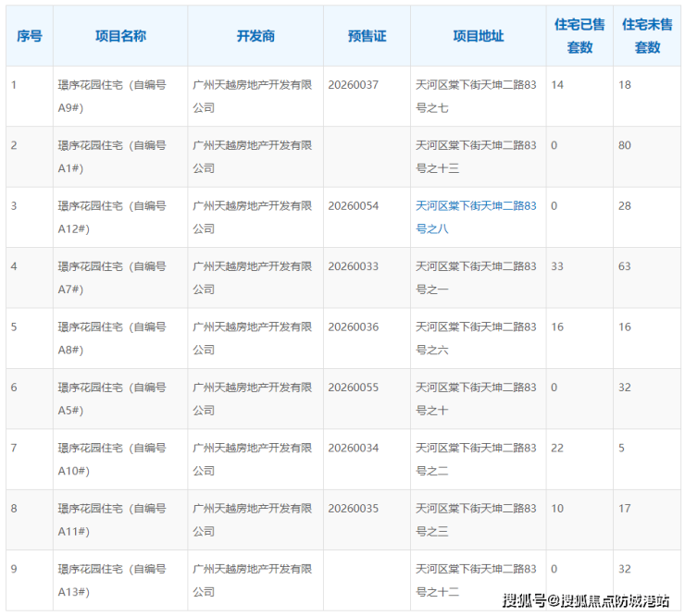
Task: Click presale permit number 20260055
Action: click(x=354, y=388)
